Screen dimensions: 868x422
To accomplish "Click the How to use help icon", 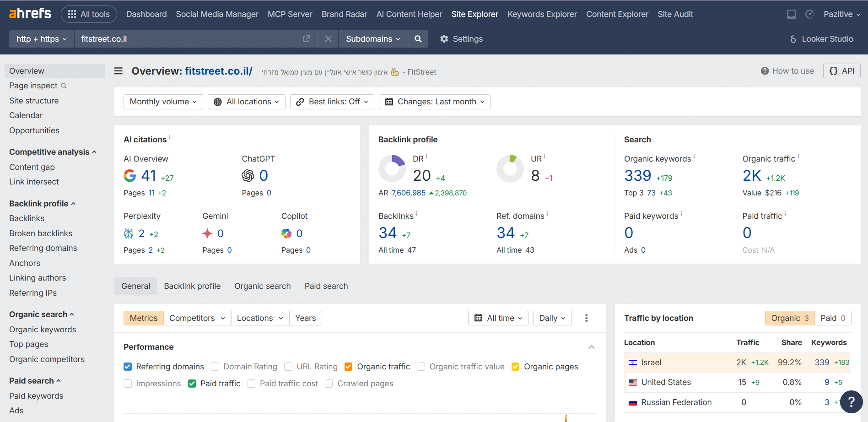I will tap(765, 71).
